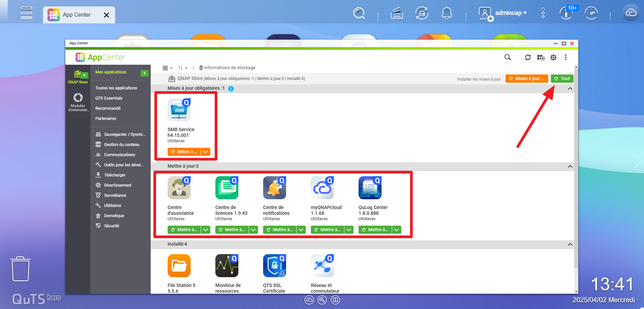
Task: Open QTS Essentials category
Action: coord(109,98)
